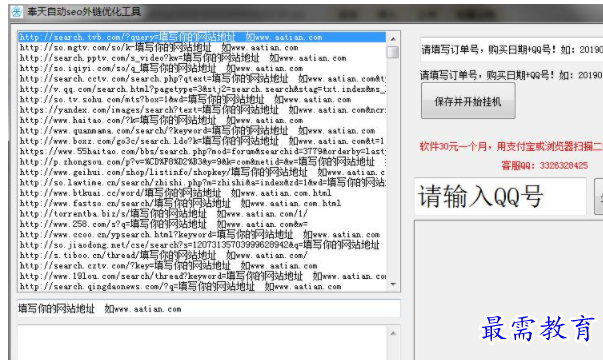The width and height of the screenshot is (603, 360).
Task: Select the search.tvb.com URL row
Action: click(x=202, y=37)
